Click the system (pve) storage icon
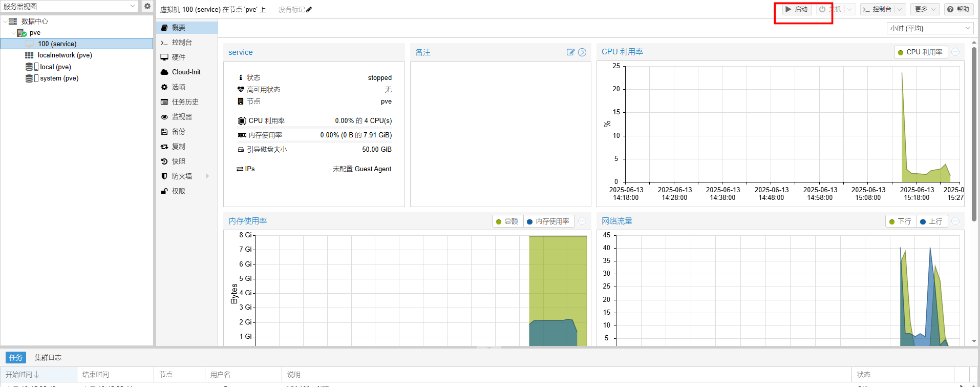The width and height of the screenshot is (980, 387). pyautogui.click(x=32, y=78)
